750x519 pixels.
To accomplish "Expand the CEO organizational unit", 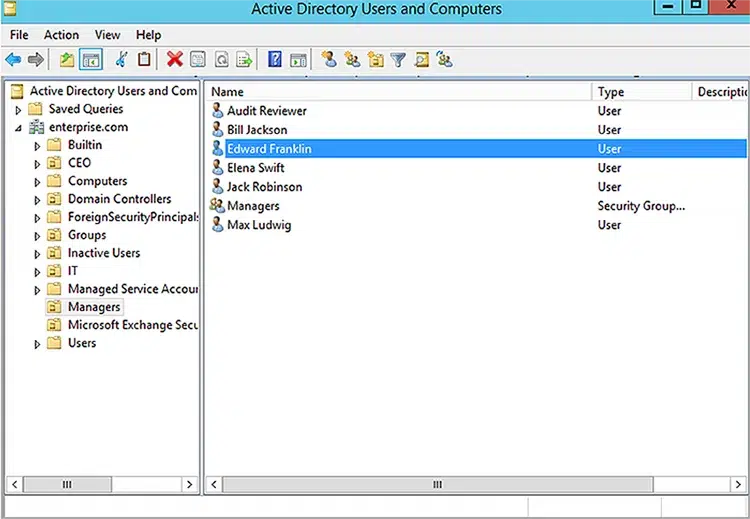I will click(x=37, y=165).
